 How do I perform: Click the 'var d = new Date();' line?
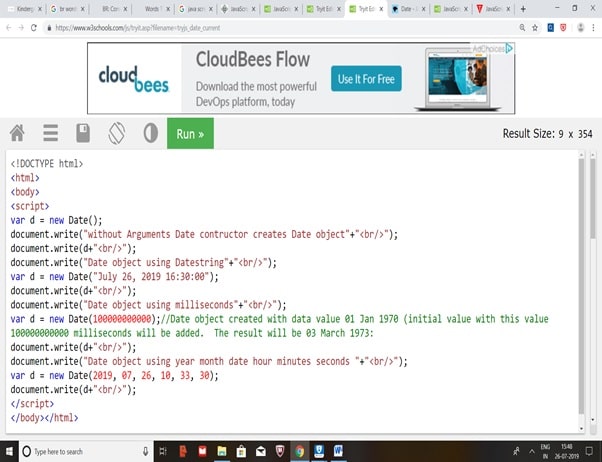tap(56, 220)
